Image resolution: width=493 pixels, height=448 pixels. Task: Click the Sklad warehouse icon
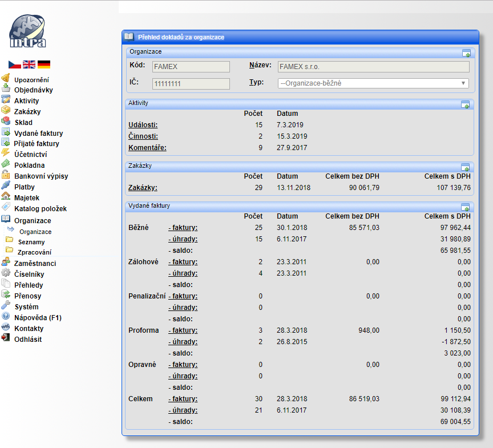click(x=6, y=122)
